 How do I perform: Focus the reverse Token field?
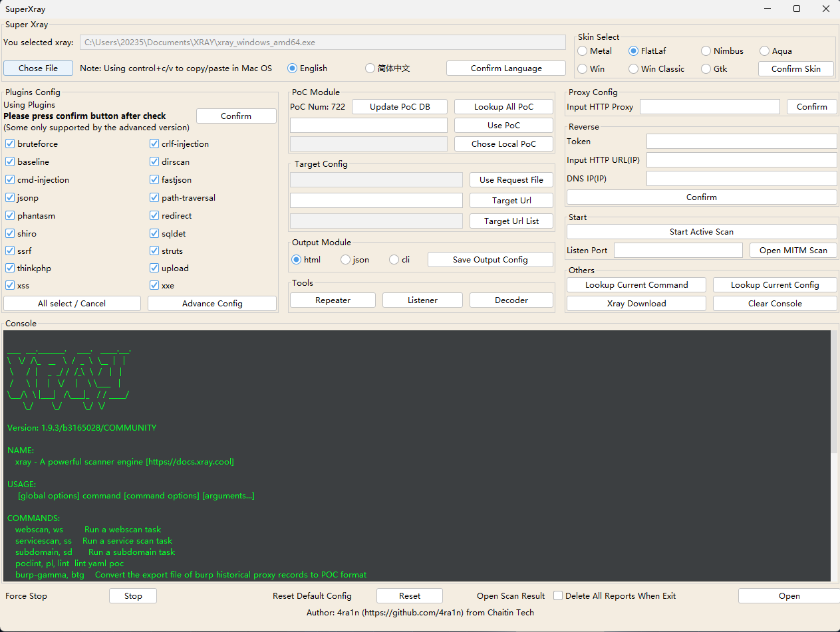(742, 142)
